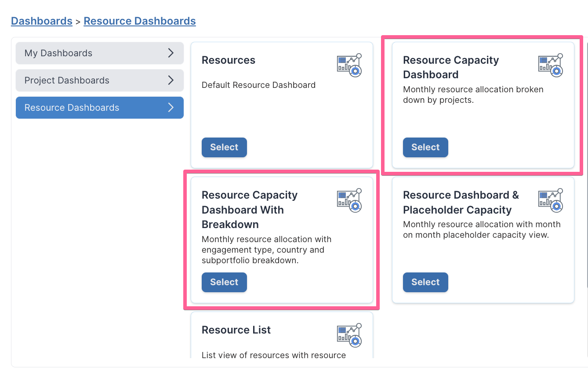Click 'month on month placeholder capacity view' description
This screenshot has height=370, width=588.
[482, 229]
